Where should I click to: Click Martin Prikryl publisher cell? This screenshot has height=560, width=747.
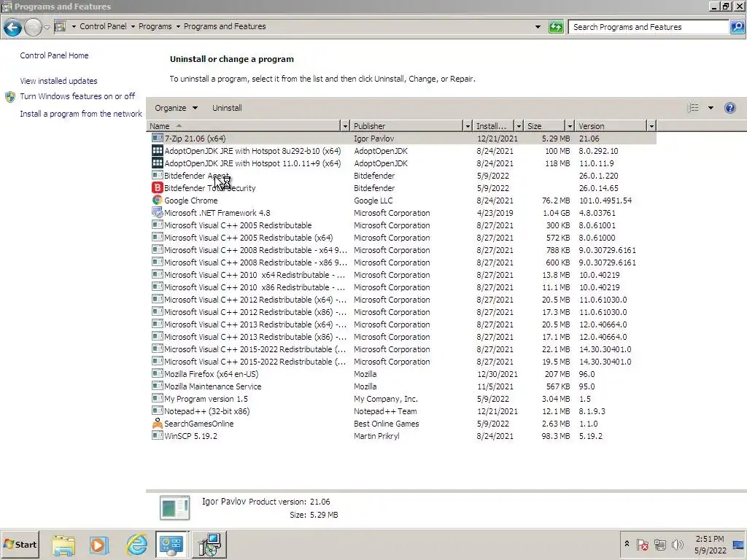pos(376,436)
